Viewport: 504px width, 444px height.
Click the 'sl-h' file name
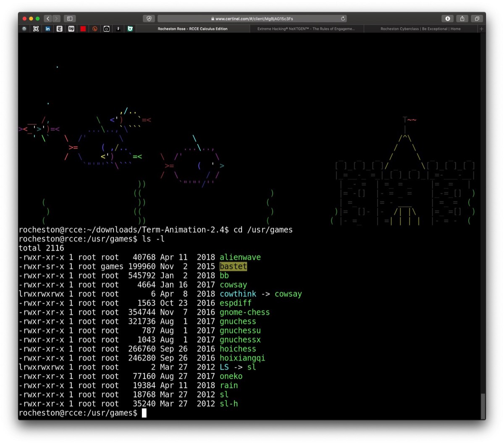[229, 404]
